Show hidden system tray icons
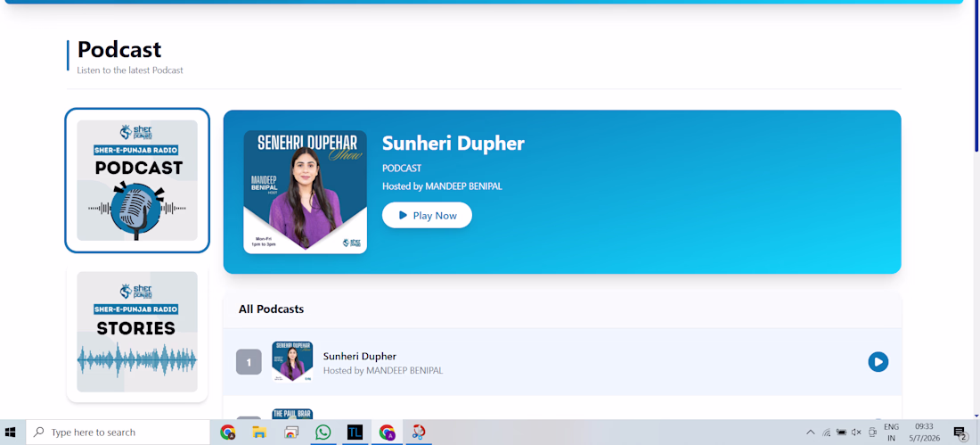The image size is (980, 445). click(x=811, y=432)
